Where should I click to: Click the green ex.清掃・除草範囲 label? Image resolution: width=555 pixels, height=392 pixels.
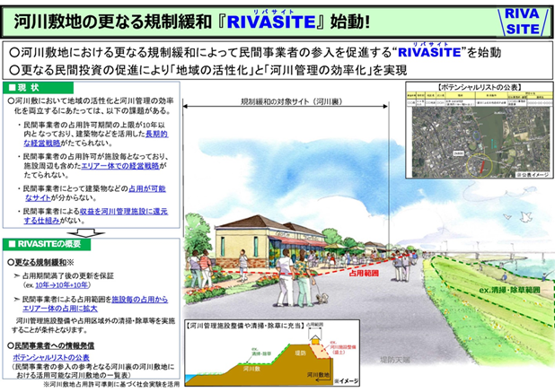coord(509,290)
